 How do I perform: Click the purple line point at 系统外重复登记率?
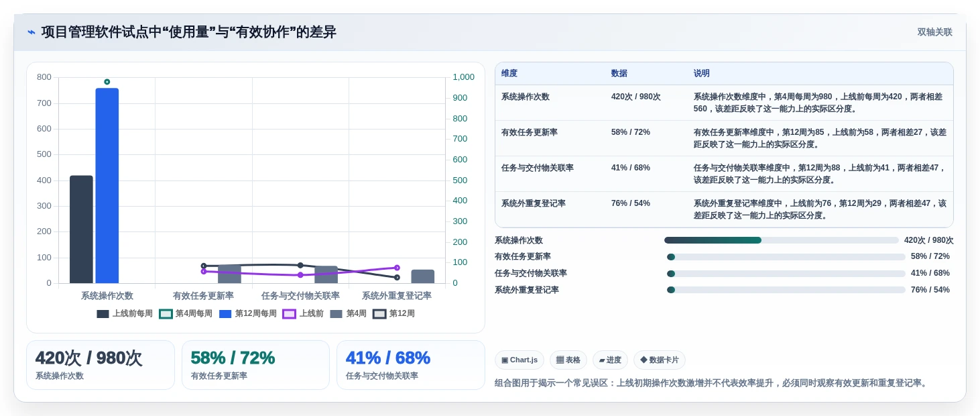397,268
